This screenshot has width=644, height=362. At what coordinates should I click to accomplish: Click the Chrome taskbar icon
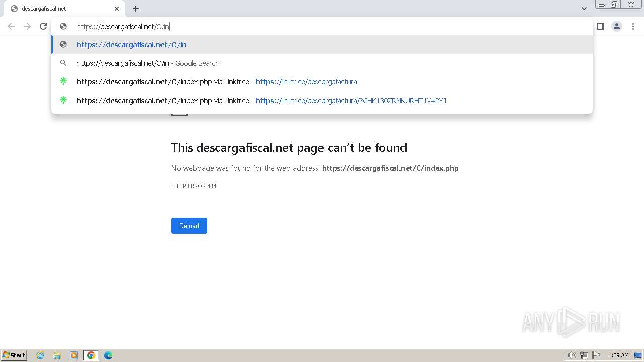[91, 355]
